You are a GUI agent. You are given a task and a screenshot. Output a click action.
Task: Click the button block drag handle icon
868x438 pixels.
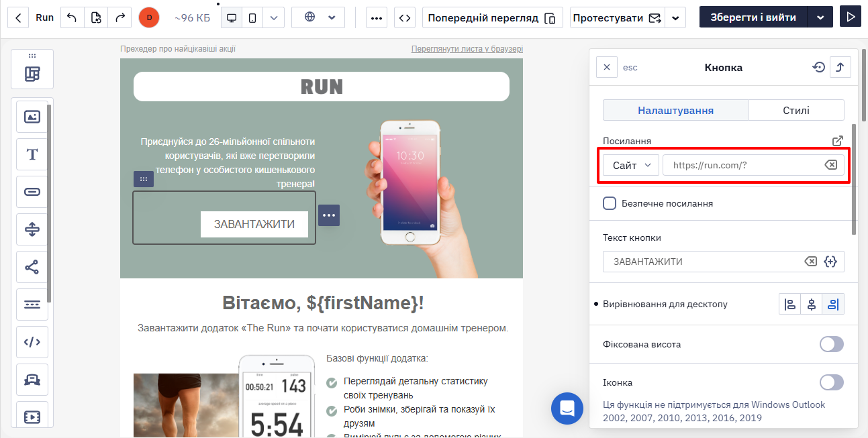pos(144,179)
